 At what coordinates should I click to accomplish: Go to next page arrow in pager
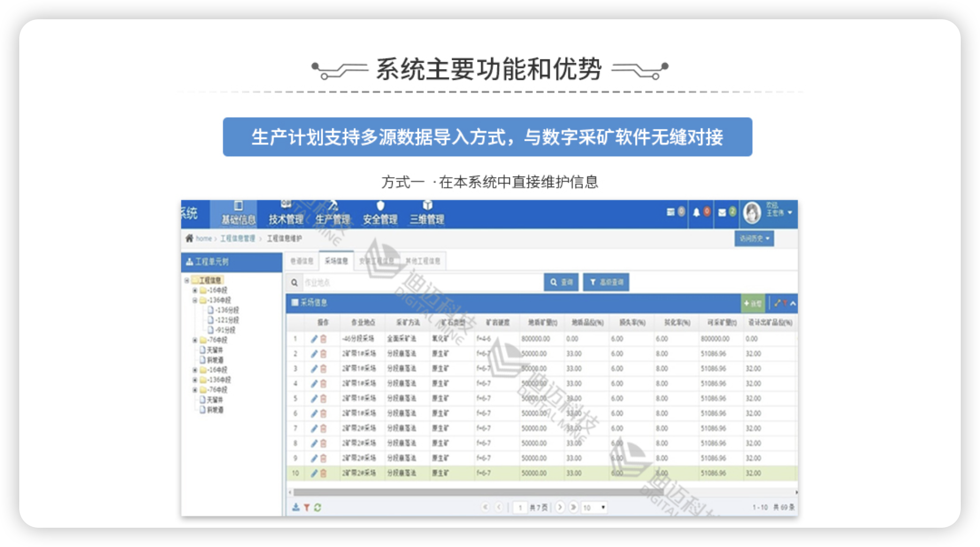pos(560,507)
